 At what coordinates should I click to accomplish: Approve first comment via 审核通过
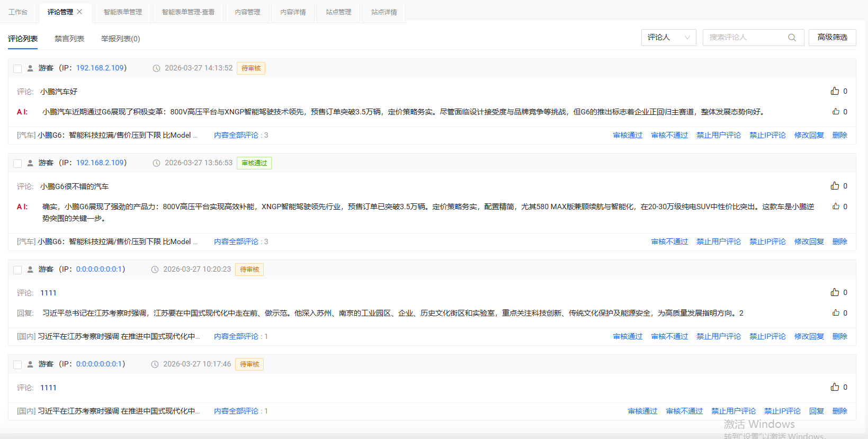click(628, 135)
